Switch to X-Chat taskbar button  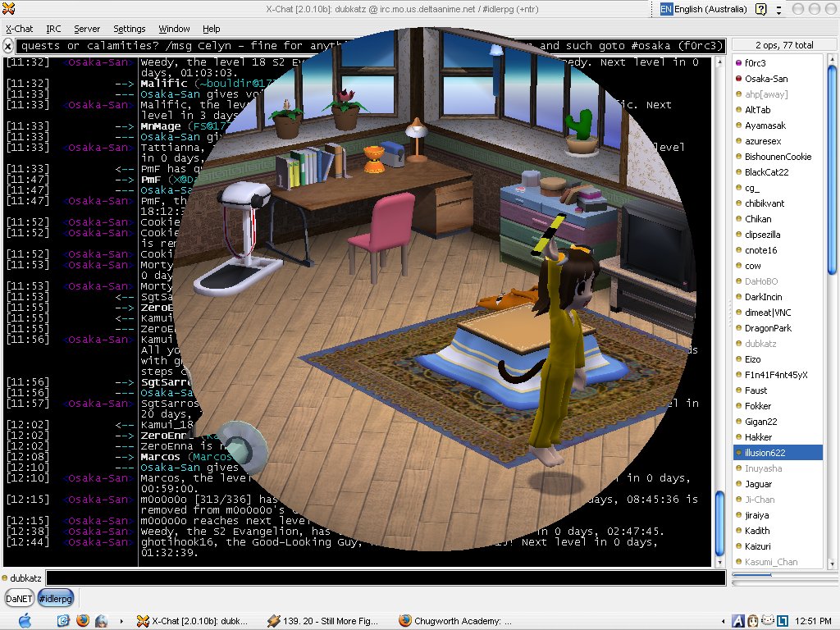[194, 621]
